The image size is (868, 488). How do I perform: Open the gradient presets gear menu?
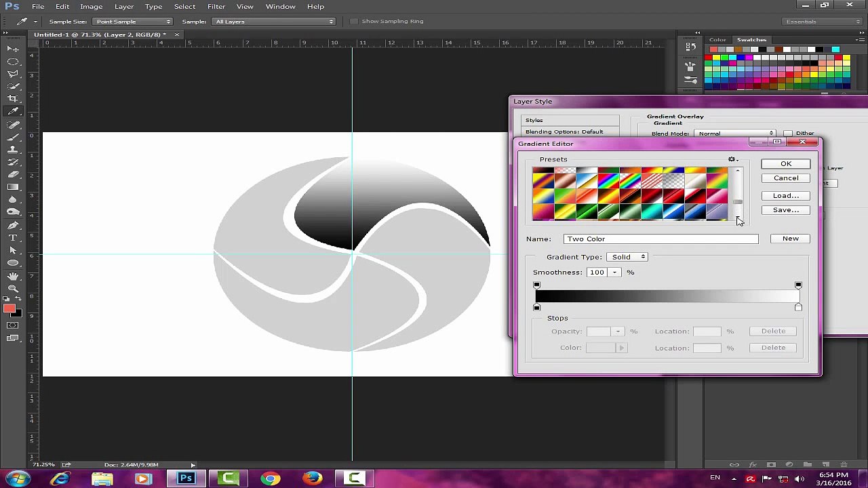(732, 159)
